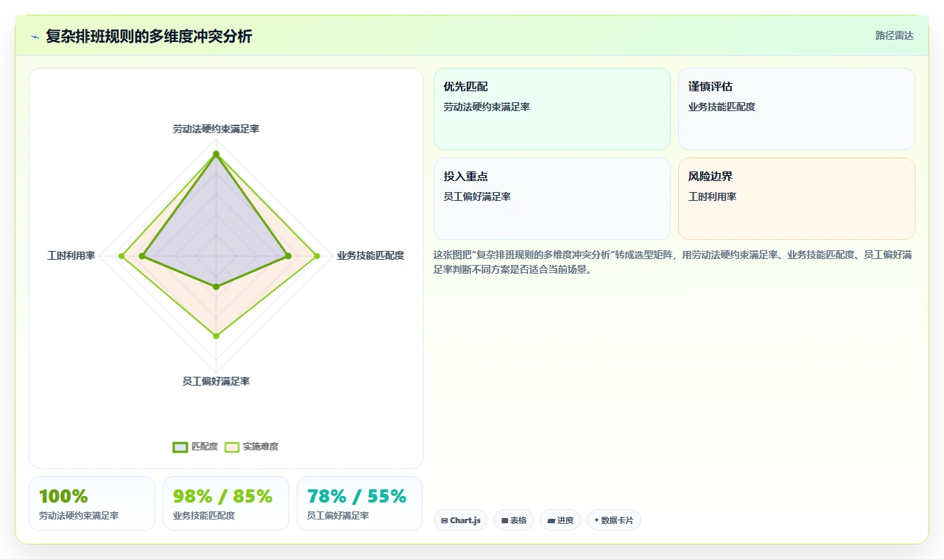Click the 98% / 85% stat value
Viewport: 944px width, 560px height.
click(x=222, y=497)
